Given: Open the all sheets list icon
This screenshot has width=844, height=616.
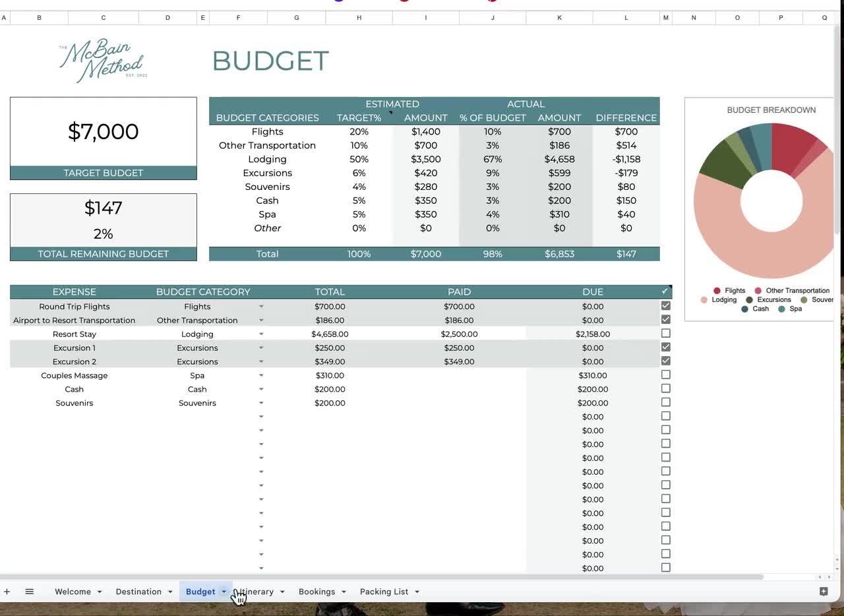Looking at the screenshot, I should [29, 592].
